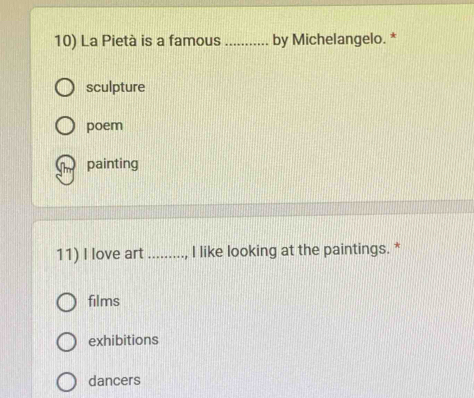Click the red asterisk on question 10
This screenshot has width=474, height=398.
[394, 36]
